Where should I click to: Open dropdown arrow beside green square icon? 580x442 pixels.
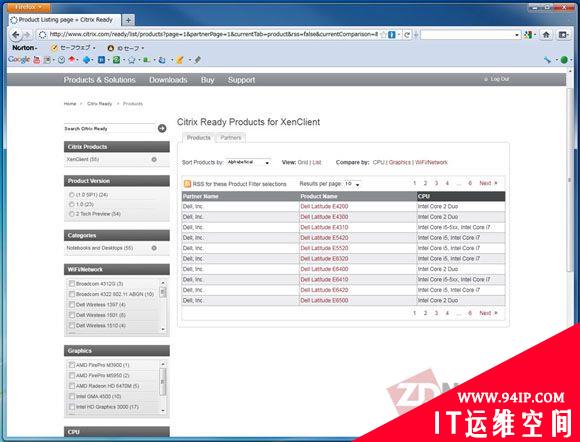coord(124,60)
